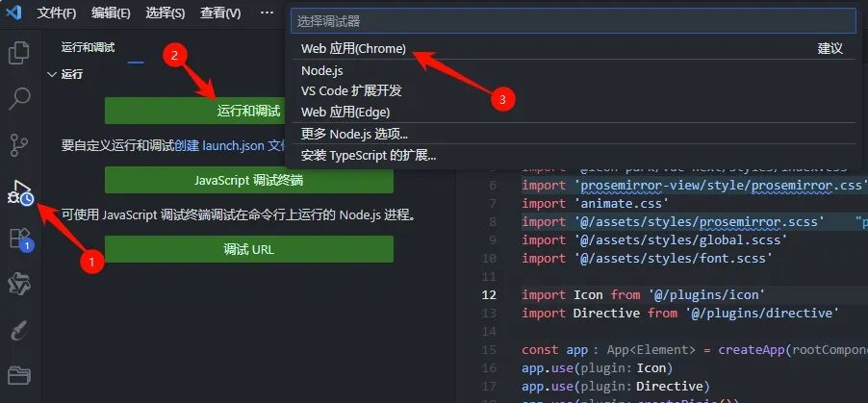Open the 创建 launch.json 文件 link
868x403 pixels.
click(230, 145)
